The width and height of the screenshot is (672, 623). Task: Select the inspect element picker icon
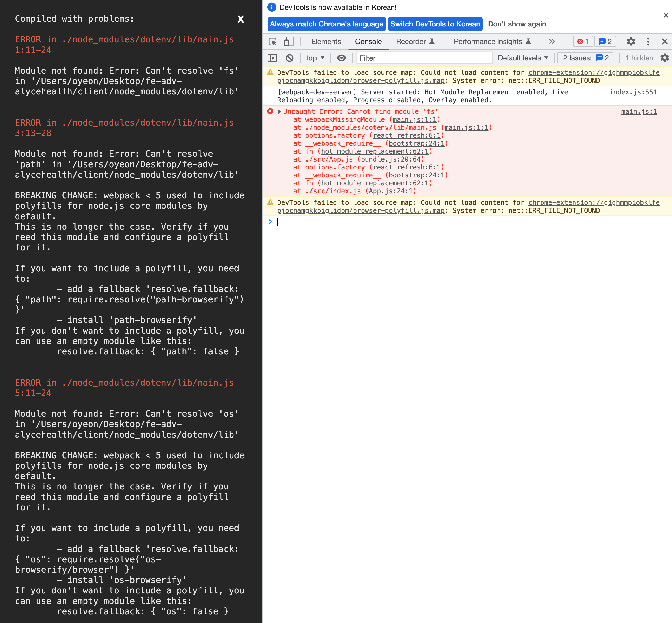click(x=273, y=41)
